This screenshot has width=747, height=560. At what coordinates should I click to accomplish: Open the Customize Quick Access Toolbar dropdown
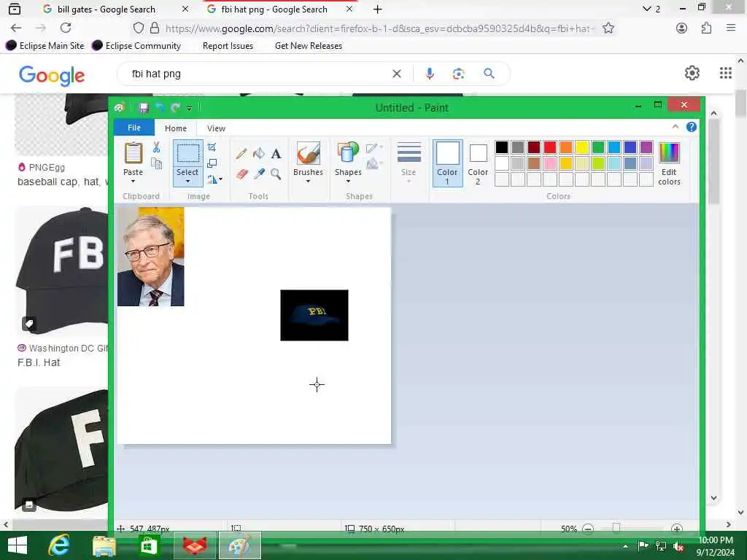pyautogui.click(x=189, y=109)
